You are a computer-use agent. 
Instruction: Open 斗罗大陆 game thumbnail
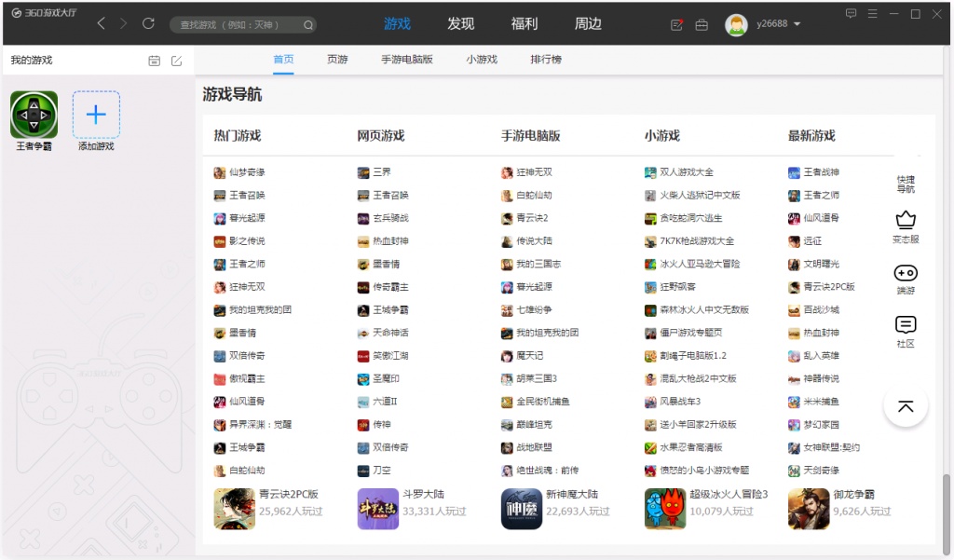(378, 509)
